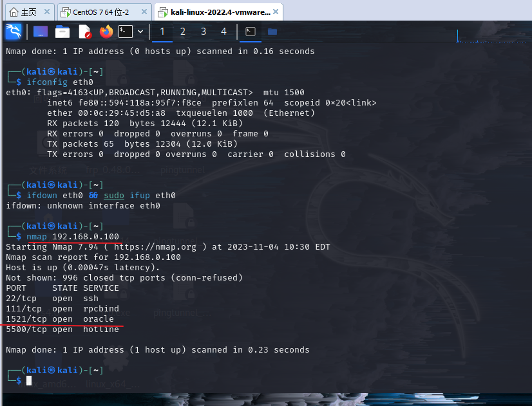
Task: Close the CentOS 7 64位-2 tab
Action: coord(143,10)
